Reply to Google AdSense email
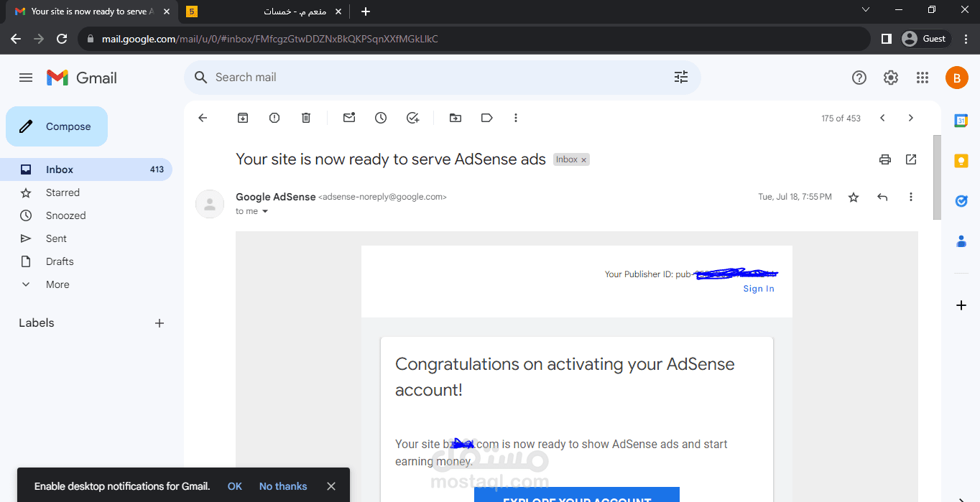Screen dimensions: 980x502 pyautogui.click(x=882, y=197)
